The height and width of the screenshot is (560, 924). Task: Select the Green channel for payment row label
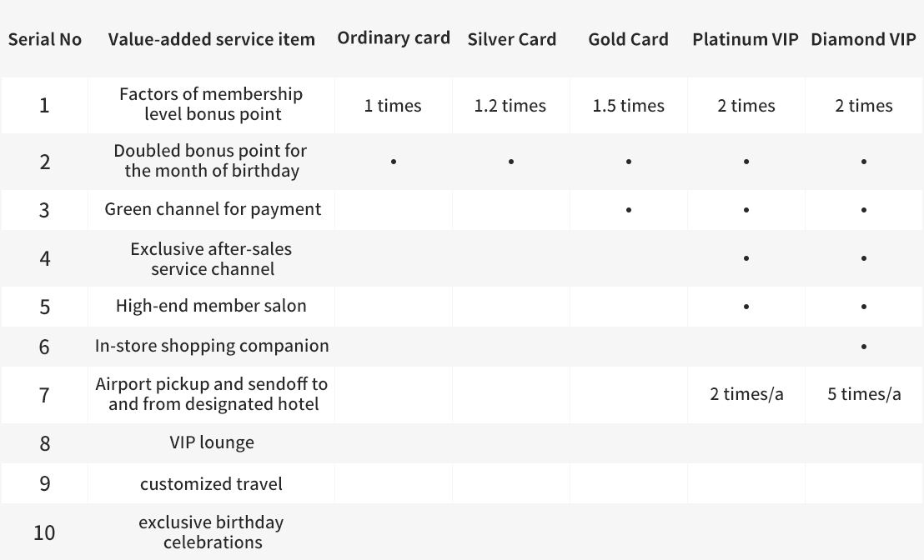coord(213,209)
